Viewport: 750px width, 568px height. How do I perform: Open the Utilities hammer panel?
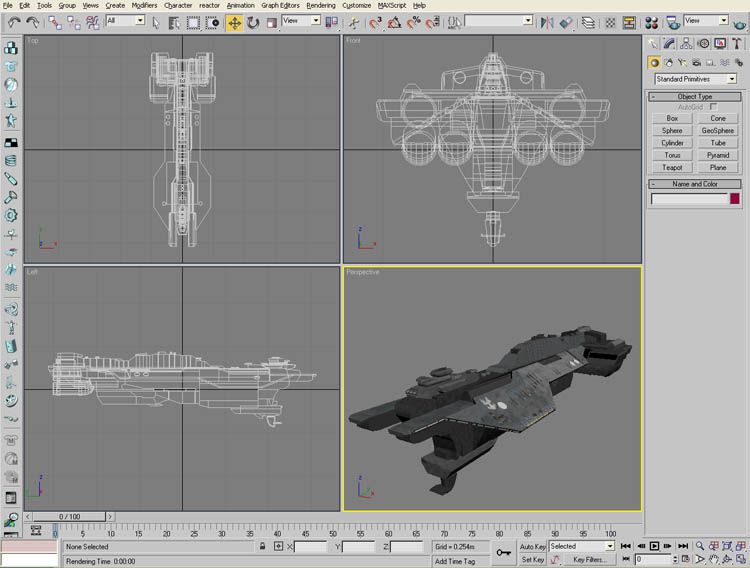738,43
